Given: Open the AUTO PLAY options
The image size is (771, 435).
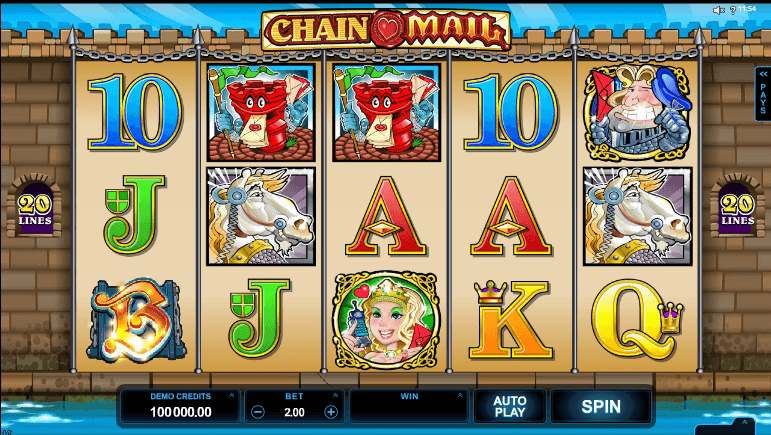Looking at the screenshot, I should click(509, 406).
